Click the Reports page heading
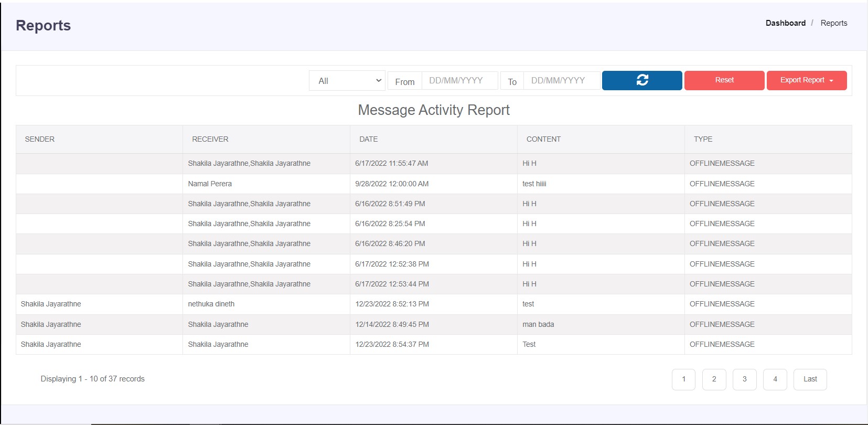The image size is (868, 425). click(43, 25)
